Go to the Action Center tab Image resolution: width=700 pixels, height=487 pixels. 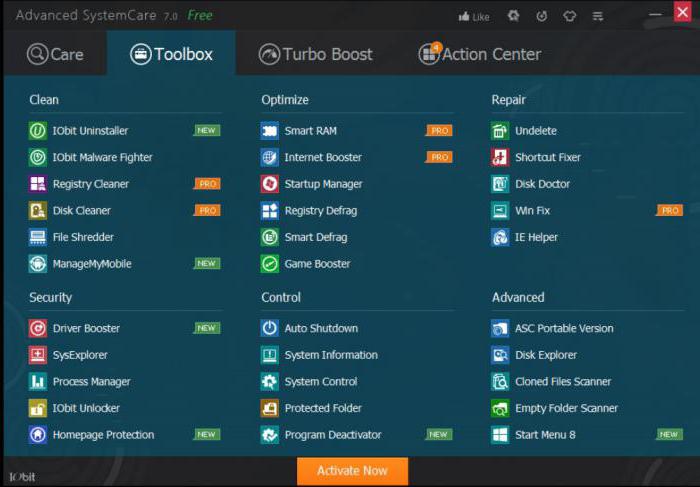click(x=480, y=54)
